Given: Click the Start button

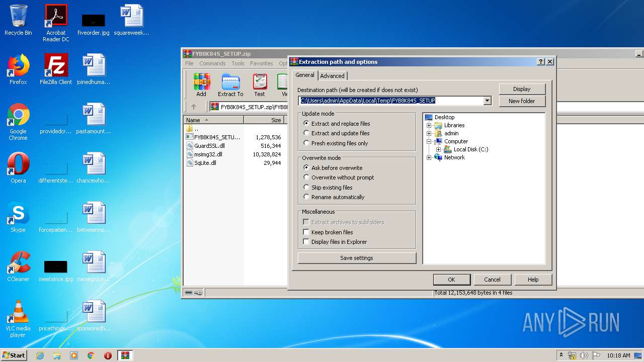Looking at the screenshot, I should point(14,355).
